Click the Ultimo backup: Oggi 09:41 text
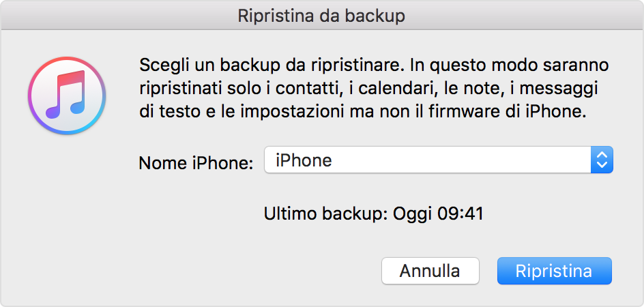Screen dimensions: 644x307 click(x=374, y=214)
